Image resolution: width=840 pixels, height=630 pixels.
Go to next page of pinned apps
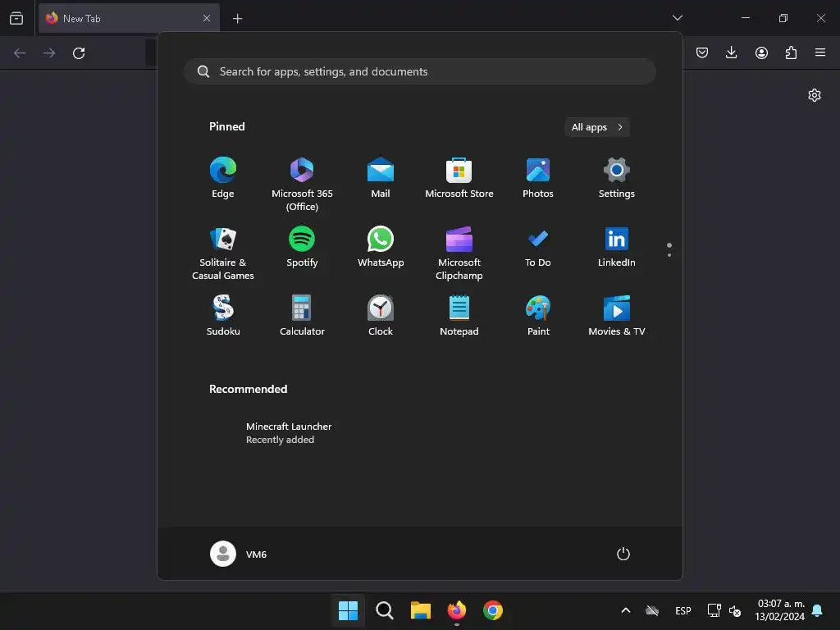[x=669, y=255]
